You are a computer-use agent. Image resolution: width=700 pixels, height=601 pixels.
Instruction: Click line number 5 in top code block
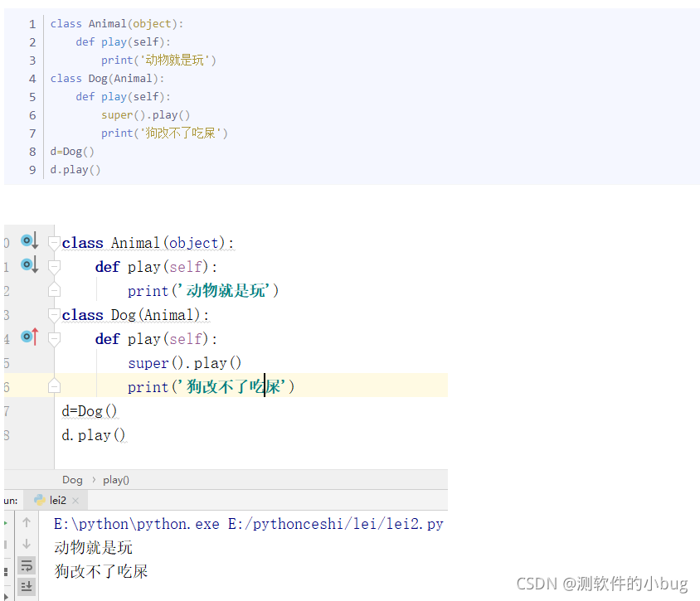(32, 97)
